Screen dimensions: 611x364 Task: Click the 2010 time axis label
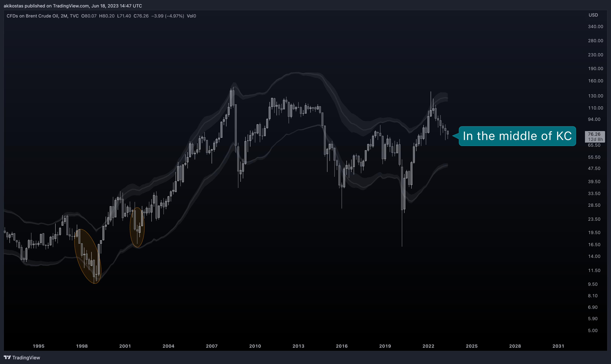(255, 346)
